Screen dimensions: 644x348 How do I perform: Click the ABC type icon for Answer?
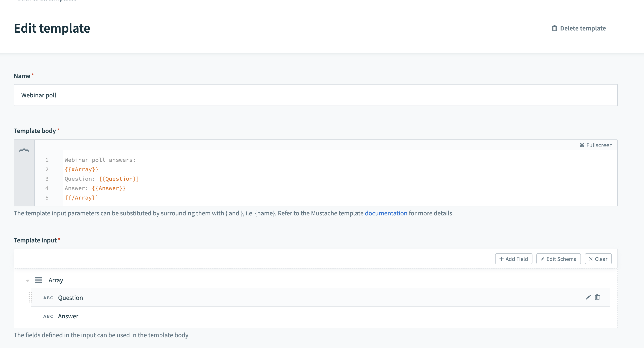coord(48,316)
